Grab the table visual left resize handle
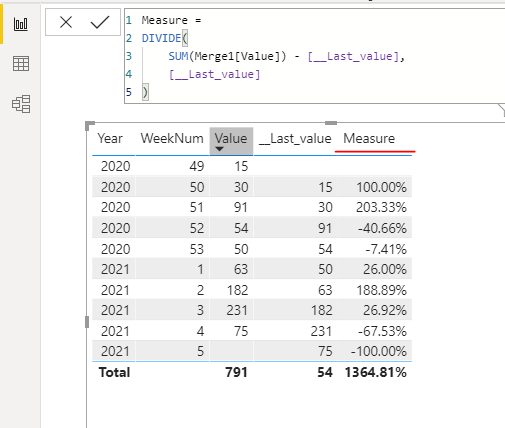Viewport: 505px width, 428px height. pos(87,322)
